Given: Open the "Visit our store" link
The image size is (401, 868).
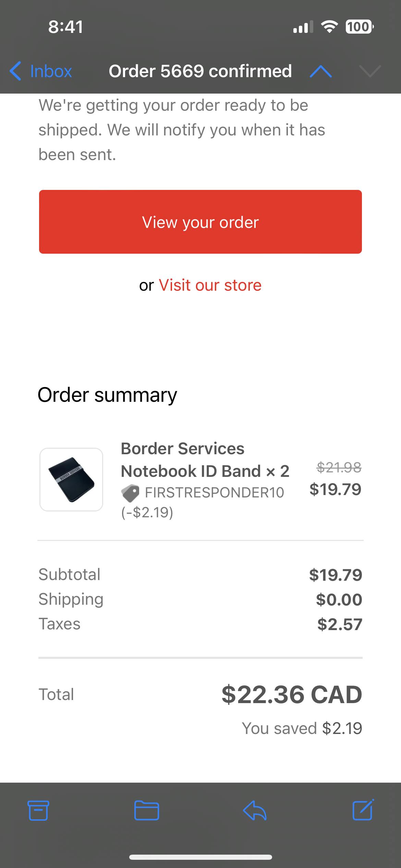Looking at the screenshot, I should pos(210,285).
